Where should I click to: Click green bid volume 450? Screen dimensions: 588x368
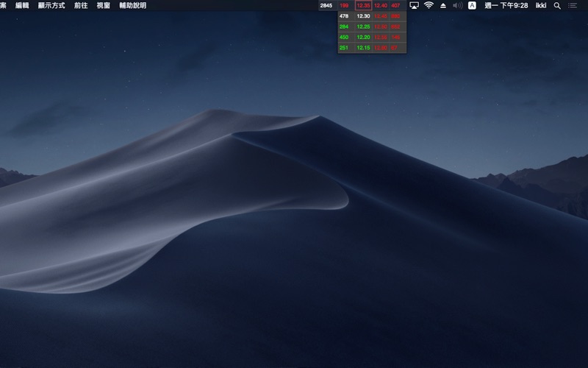pos(344,38)
